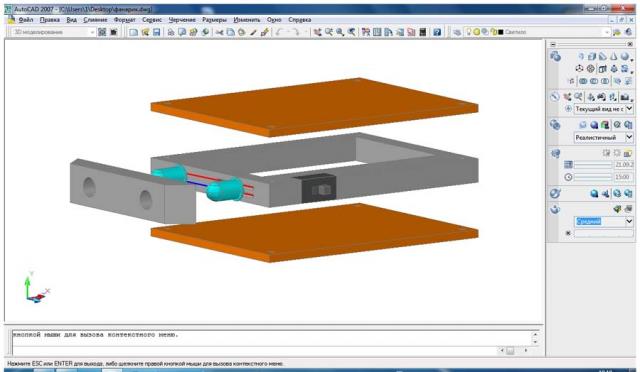Viewport: 640px width, 372px height.
Task: Open the Размеры menu
Action: coord(214,20)
